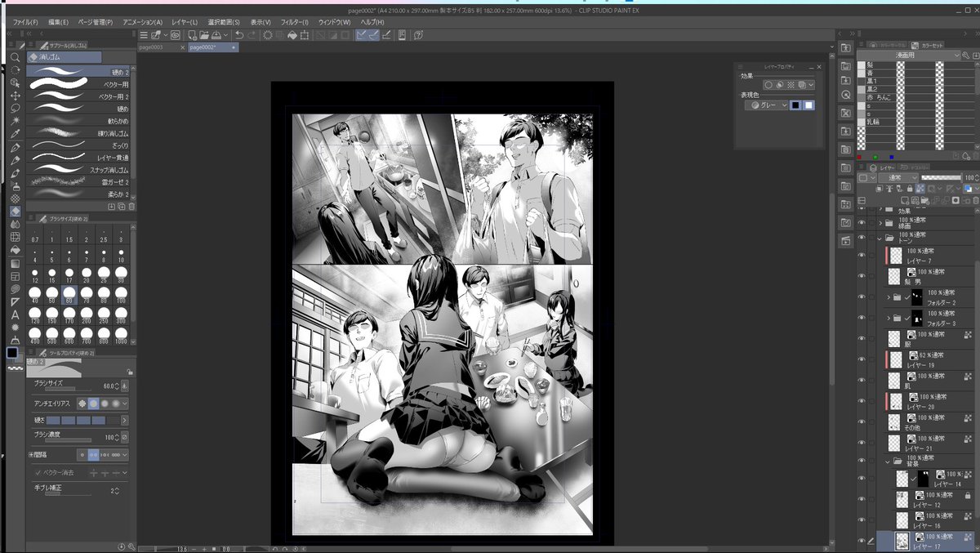Select the Text tool (A)
This screenshot has width=980, height=553.
point(15,314)
